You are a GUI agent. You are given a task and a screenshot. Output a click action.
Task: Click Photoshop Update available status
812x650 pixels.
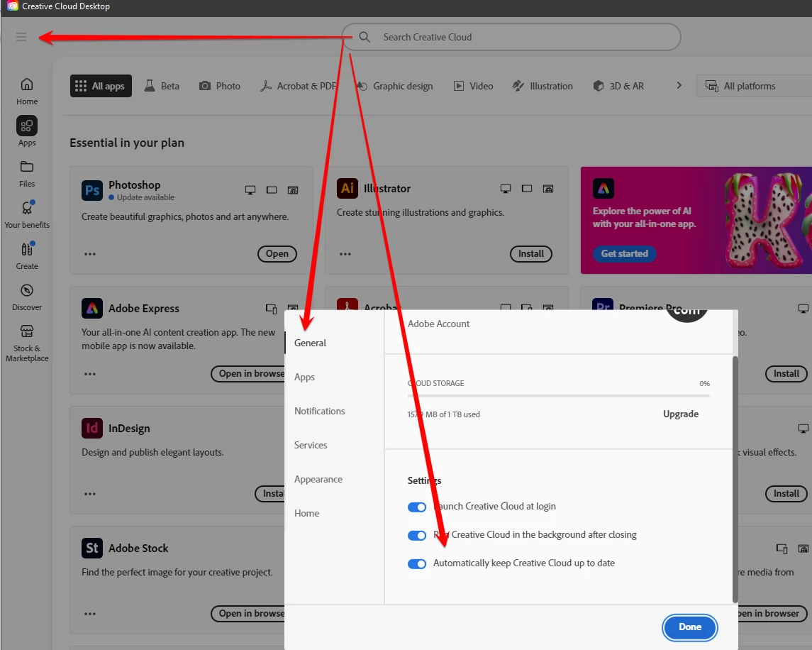(141, 197)
